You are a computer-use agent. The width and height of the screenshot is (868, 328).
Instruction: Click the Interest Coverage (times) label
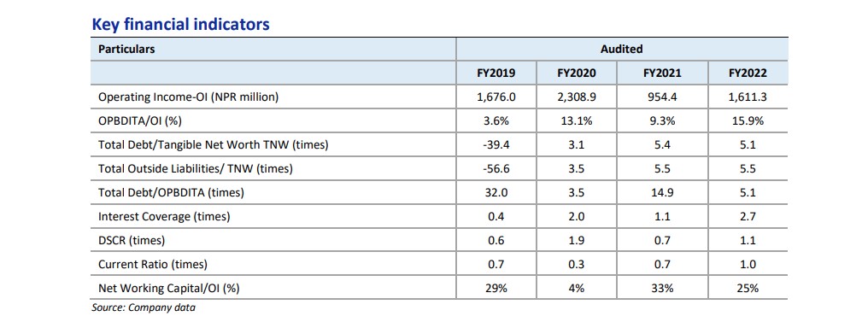coord(164,217)
